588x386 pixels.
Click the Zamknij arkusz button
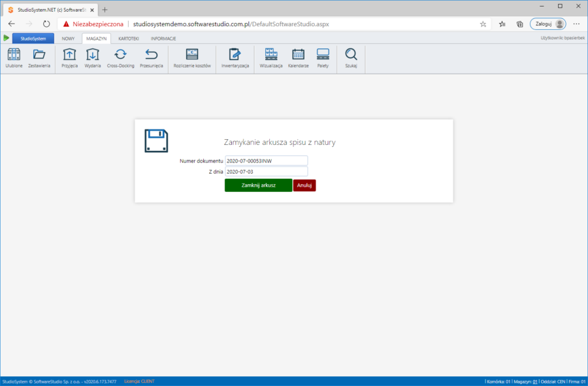258,185
